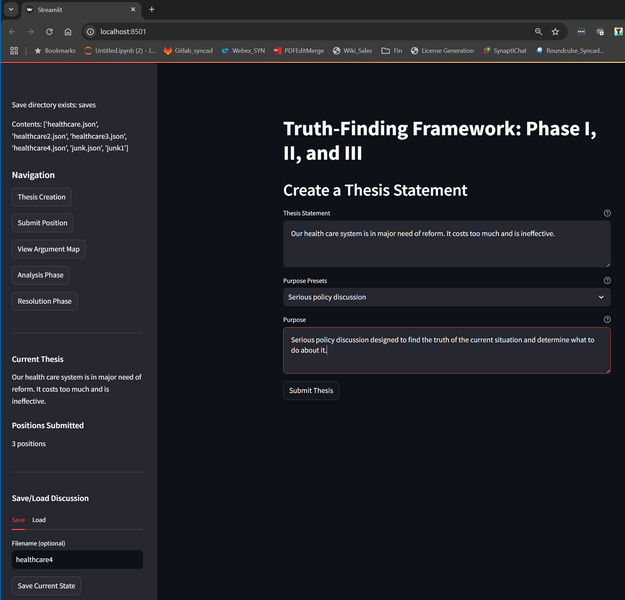Click the Filename input showing healthcare4
This screenshot has height=600, width=625.
(77, 560)
